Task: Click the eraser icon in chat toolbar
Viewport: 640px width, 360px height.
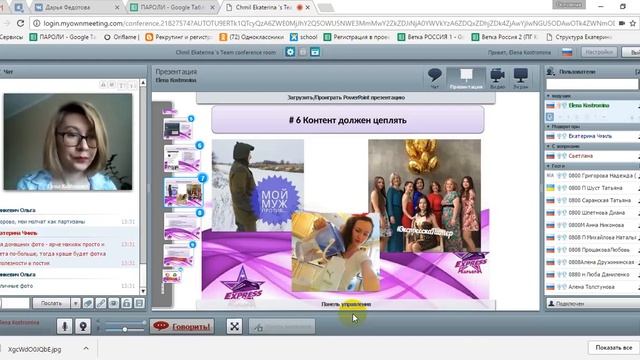Action: pos(88,303)
